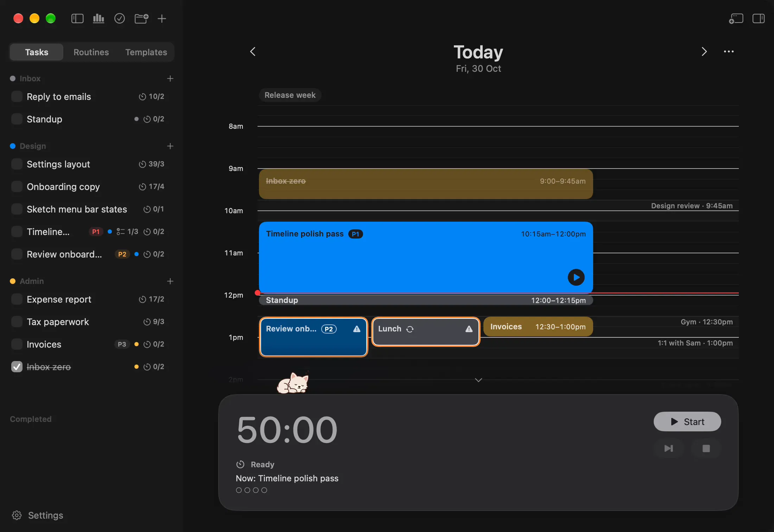Toggle the left sidebar icon
The height and width of the screenshot is (532, 774).
click(x=77, y=18)
